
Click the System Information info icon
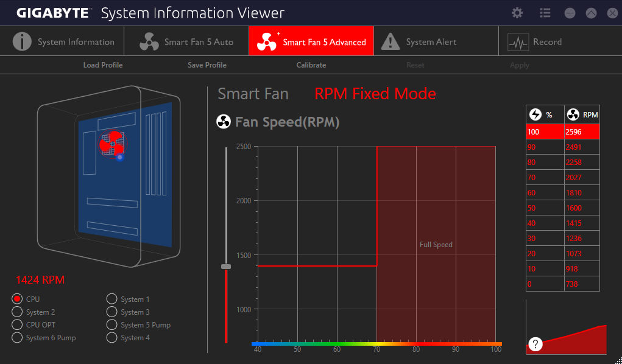pos(22,41)
